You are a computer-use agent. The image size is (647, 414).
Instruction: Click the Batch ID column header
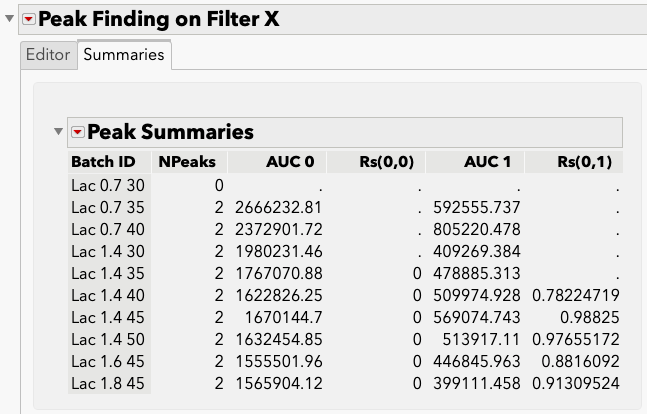coord(103,162)
